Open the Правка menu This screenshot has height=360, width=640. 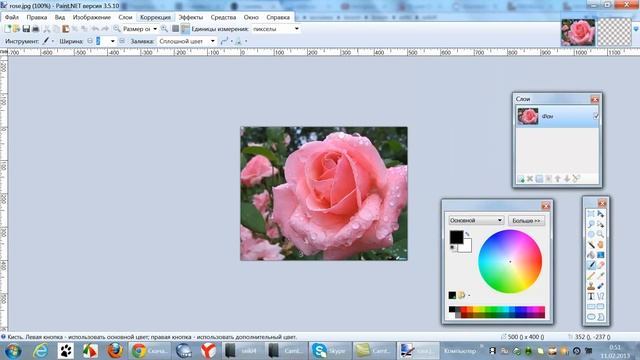[x=37, y=17]
